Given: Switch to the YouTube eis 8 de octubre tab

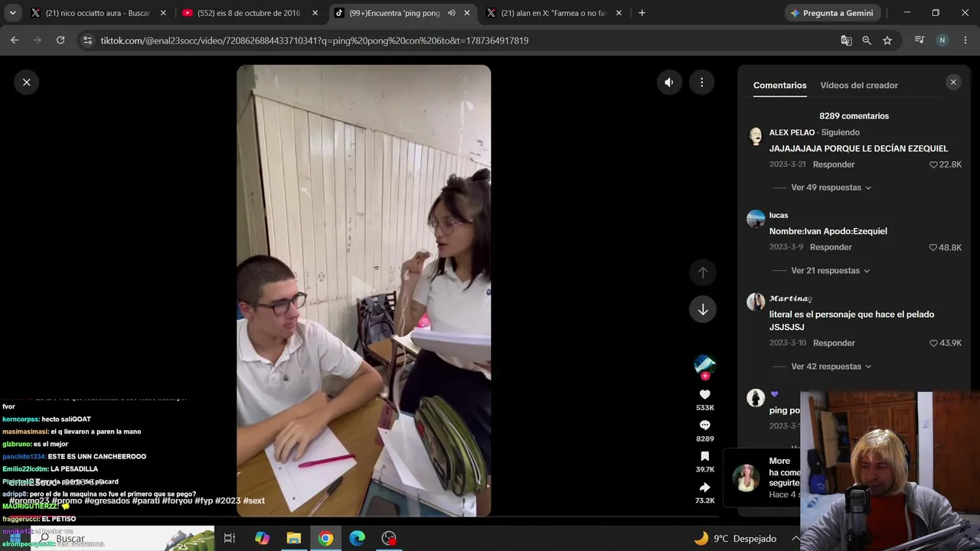Looking at the screenshot, I should click(x=249, y=13).
